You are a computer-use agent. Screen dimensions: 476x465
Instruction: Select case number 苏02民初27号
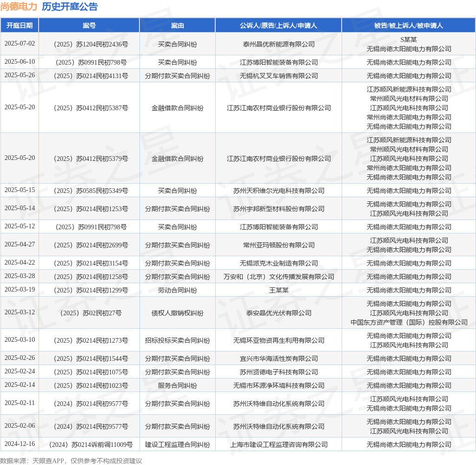91,313
